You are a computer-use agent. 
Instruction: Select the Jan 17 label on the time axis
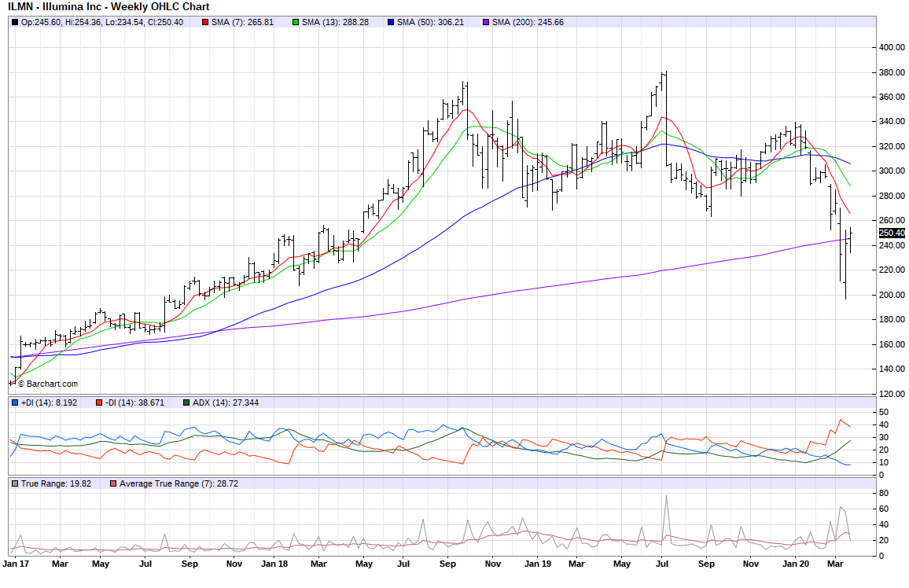coord(17,564)
